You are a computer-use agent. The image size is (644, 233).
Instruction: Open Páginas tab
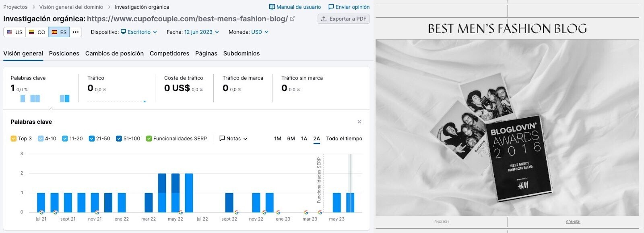pyautogui.click(x=206, y=53)
